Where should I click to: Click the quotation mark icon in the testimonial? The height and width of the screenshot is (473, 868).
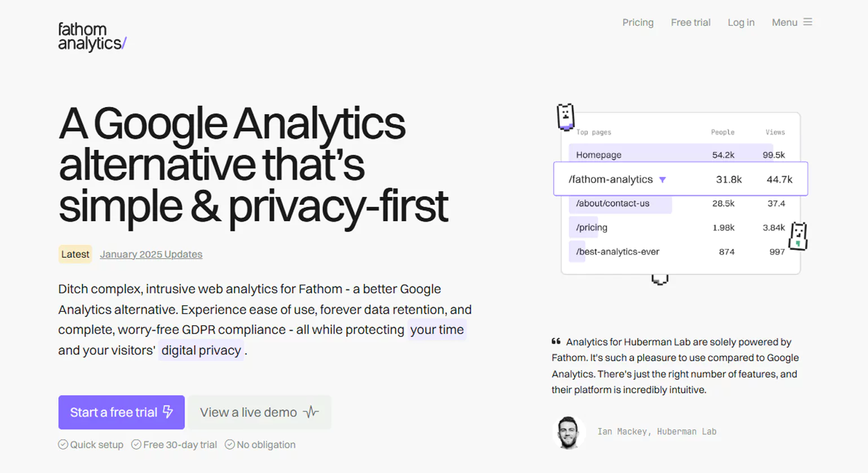pos(556,341)
